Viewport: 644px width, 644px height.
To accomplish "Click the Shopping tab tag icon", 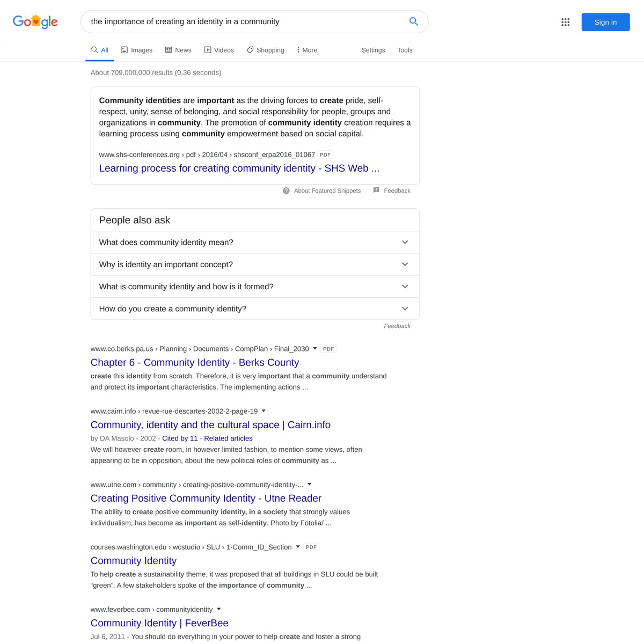I will pyautogui.click(x=250, y=49).
